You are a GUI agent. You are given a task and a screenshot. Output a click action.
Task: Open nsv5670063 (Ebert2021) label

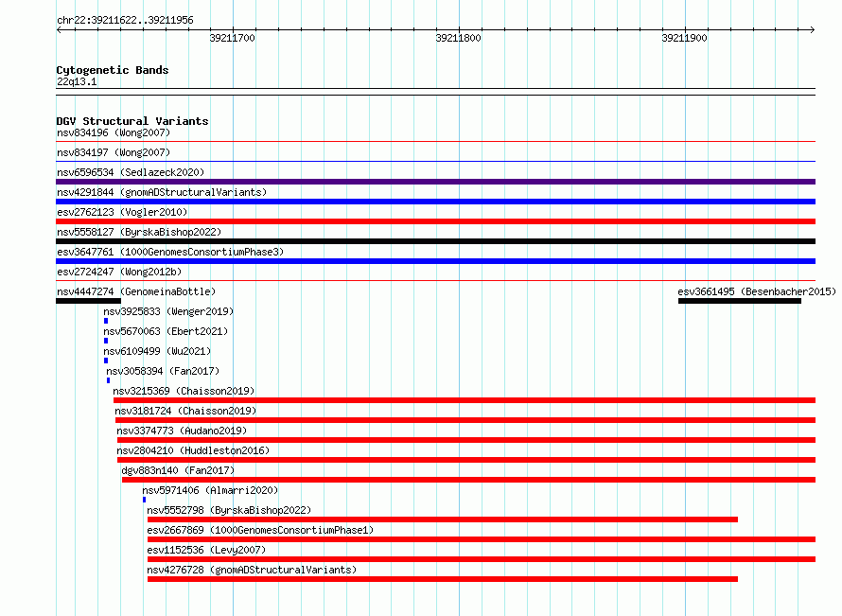coord(166,331)
